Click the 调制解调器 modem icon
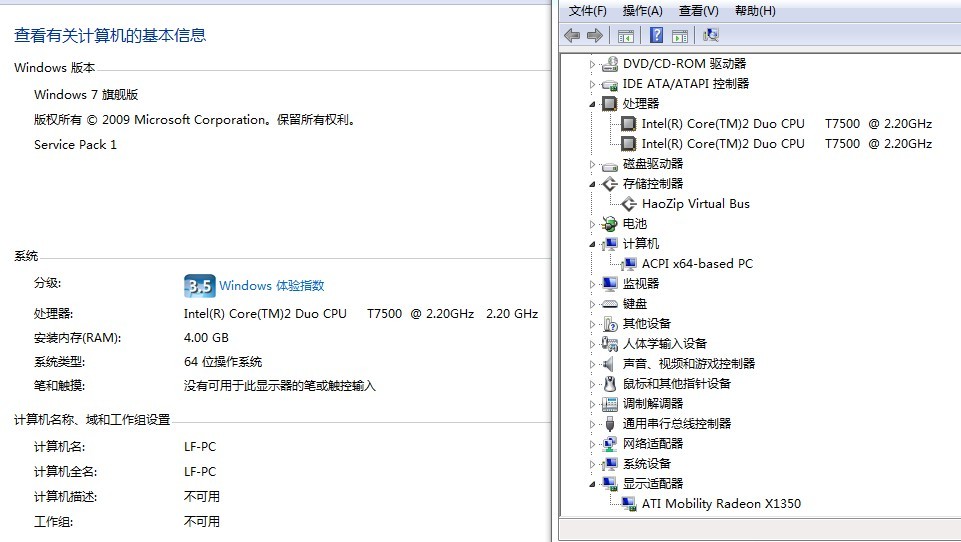 click(x=609, y=404)
